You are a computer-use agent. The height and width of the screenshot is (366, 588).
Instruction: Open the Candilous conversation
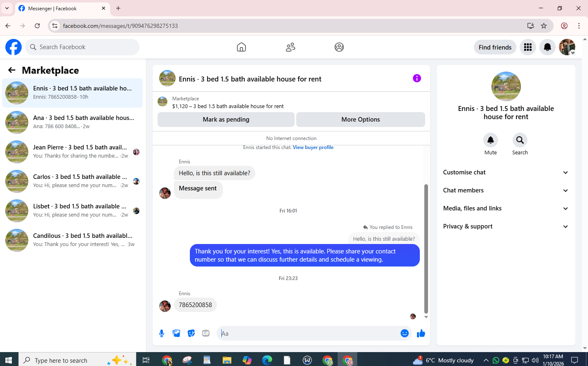[x=72, y=240]
